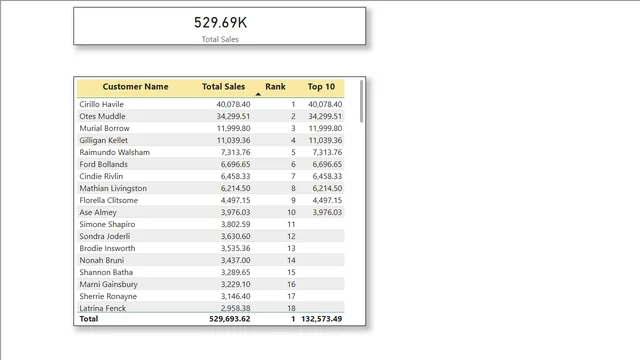The image size is (640, 360).
Task: Click Total Sales value 3,437.00
Action: [x=236, y=260]
